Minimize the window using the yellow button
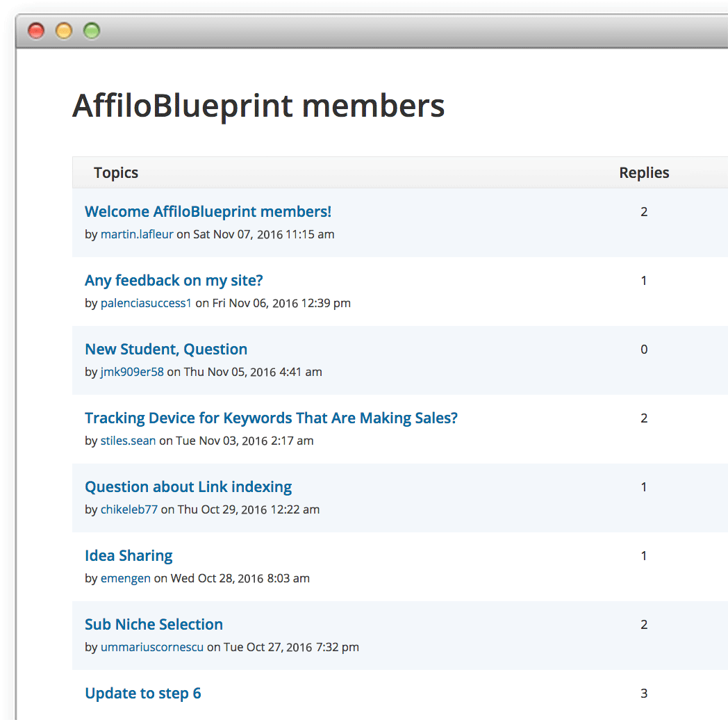Image resolution: width=728 pixels, height=720 pixels. coord(64,31)
